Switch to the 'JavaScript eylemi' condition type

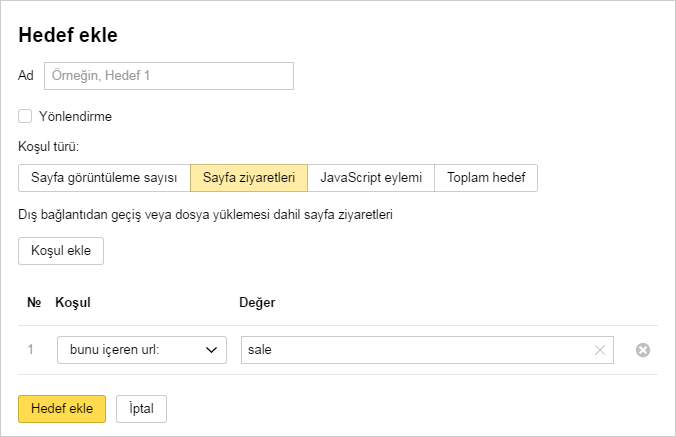(x=371, y=178)
